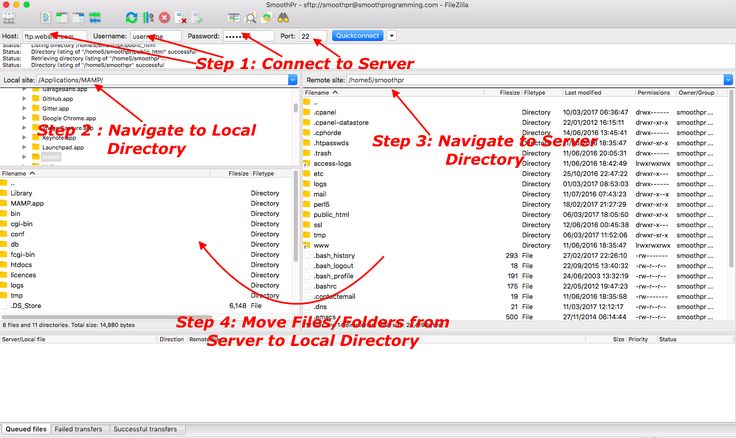Refresh the file and folder lists
736x438 pixels.
131,18
